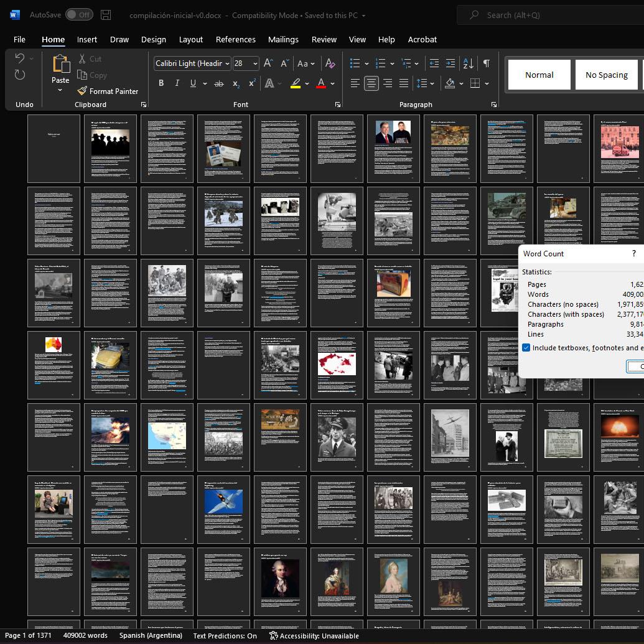Open highlight color dropdown arrow
Image resolution: width=644 pixels, height=644 pixels.
coord(307,83)
